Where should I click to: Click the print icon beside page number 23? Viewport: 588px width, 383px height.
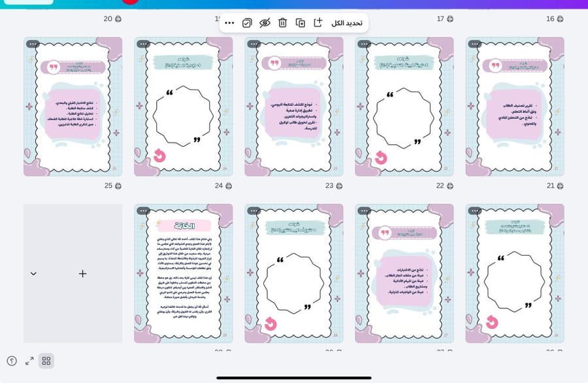tap(339, 186)
